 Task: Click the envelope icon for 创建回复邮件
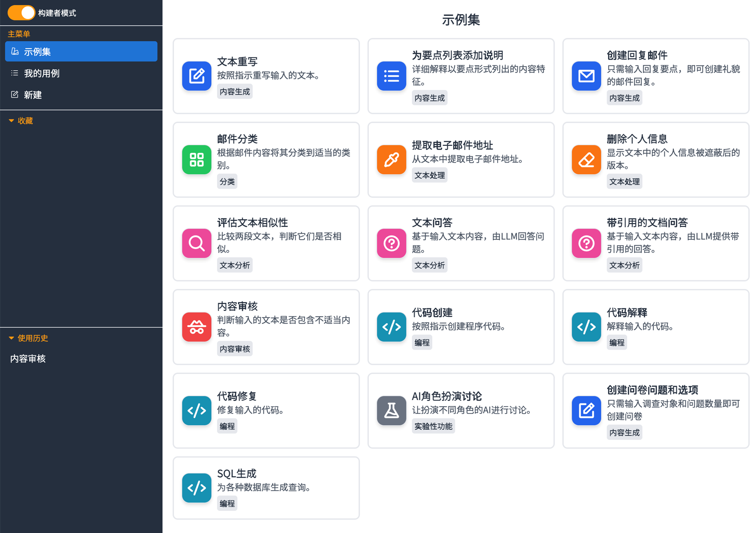586,76
